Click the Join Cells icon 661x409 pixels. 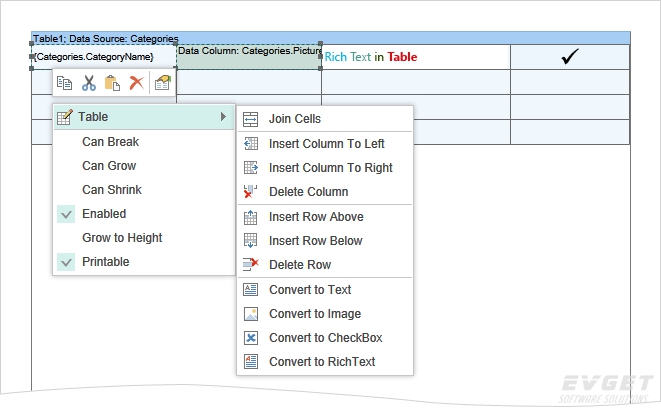pos(250,119)
